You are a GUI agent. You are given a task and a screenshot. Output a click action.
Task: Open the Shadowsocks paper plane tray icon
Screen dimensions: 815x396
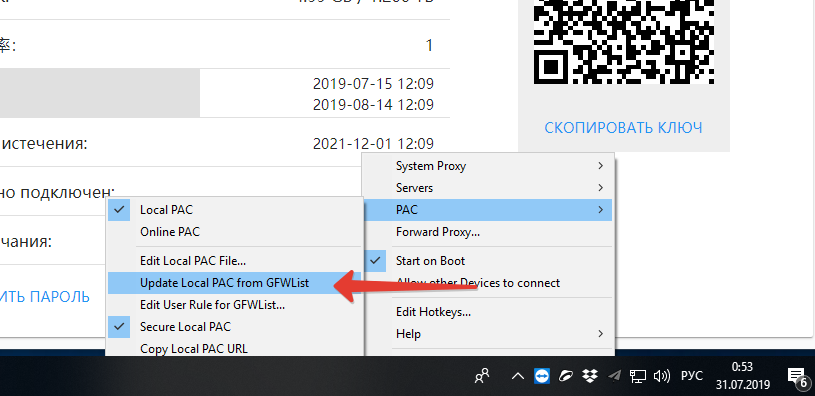[x=614, y=376]
